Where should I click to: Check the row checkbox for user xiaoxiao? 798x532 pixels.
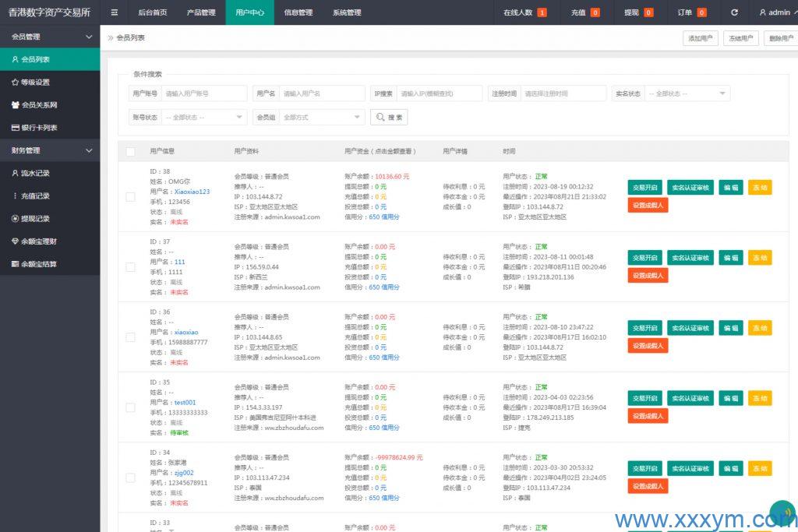coord(130,337)
